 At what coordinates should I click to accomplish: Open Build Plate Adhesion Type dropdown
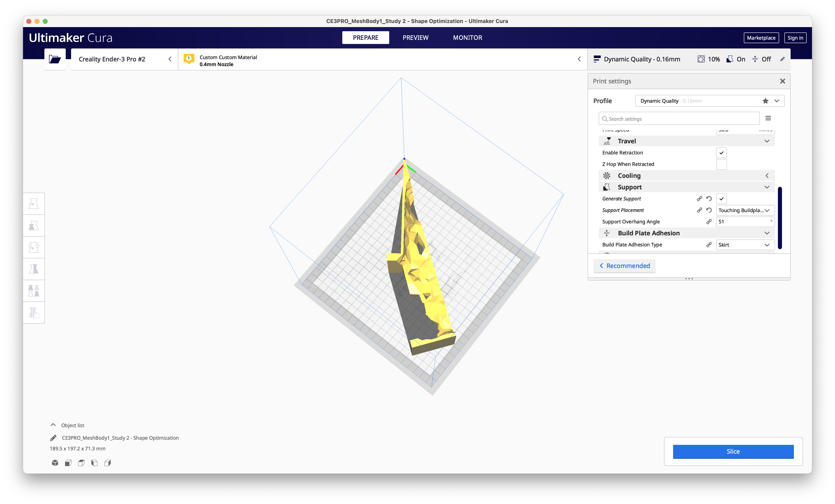click(x=745, y=245)
